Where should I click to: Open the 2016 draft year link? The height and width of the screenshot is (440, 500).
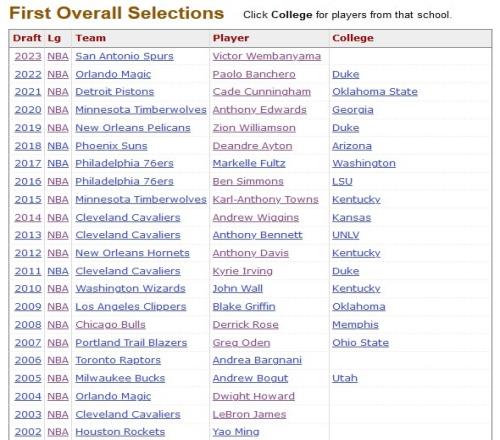click(28, 181)
